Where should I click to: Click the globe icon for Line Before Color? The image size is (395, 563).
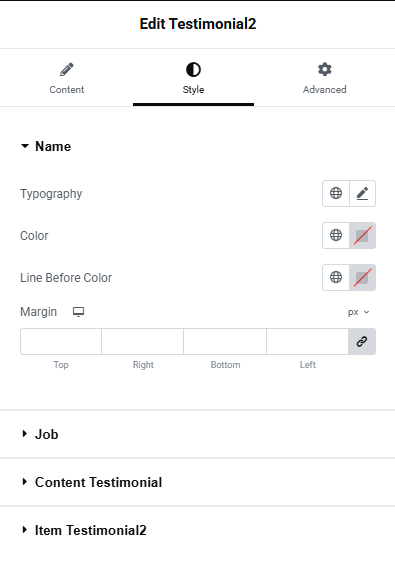[336, 278]
